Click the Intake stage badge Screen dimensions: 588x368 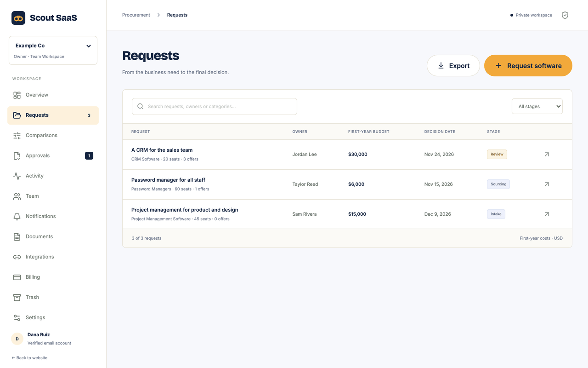(496, 214)
